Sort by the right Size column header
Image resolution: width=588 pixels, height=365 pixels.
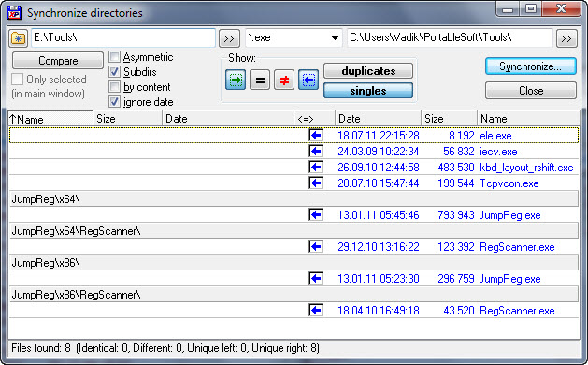pos(450,119)
